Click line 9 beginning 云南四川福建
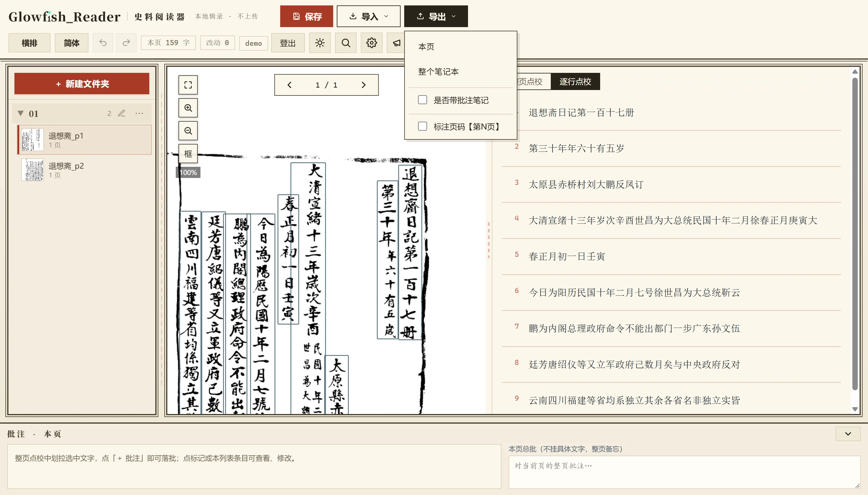868x495 pixels. tap(557, 400)
